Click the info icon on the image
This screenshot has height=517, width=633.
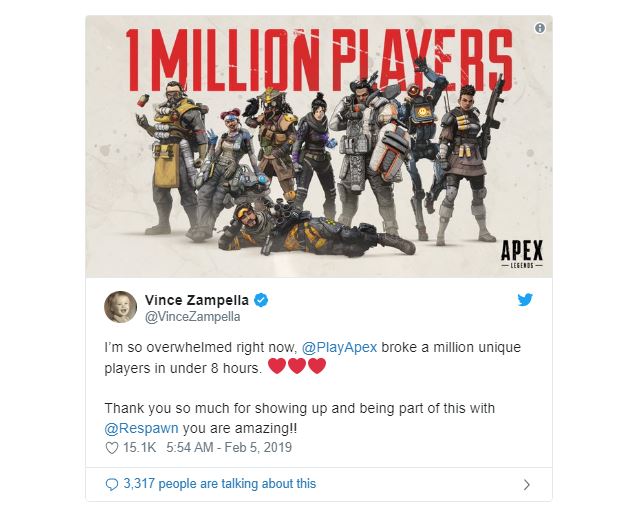(540, 28)
